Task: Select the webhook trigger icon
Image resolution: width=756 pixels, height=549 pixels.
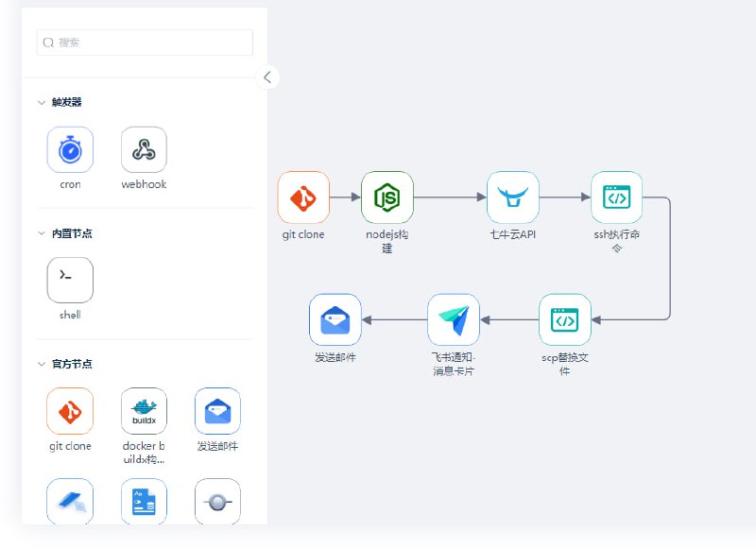Action: 143,149
